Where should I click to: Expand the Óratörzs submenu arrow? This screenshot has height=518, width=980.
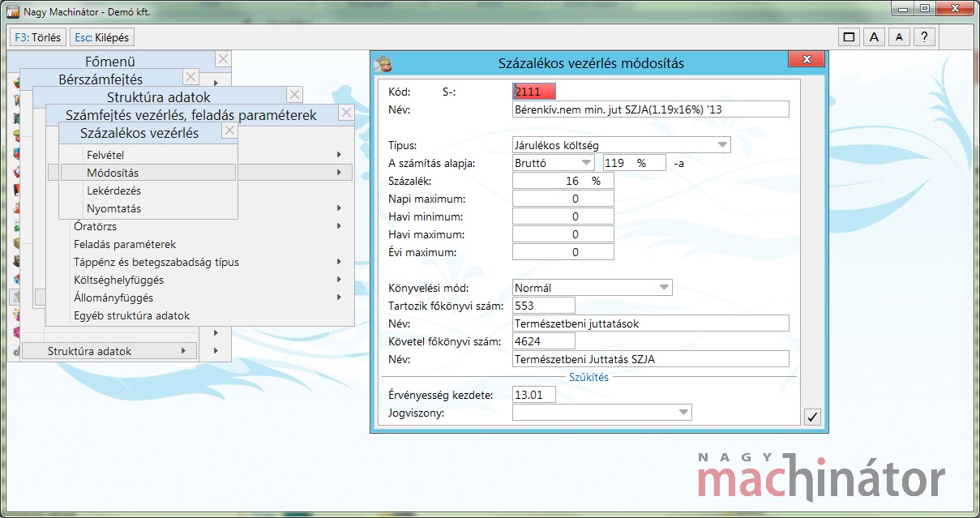(x=339, y=226)
